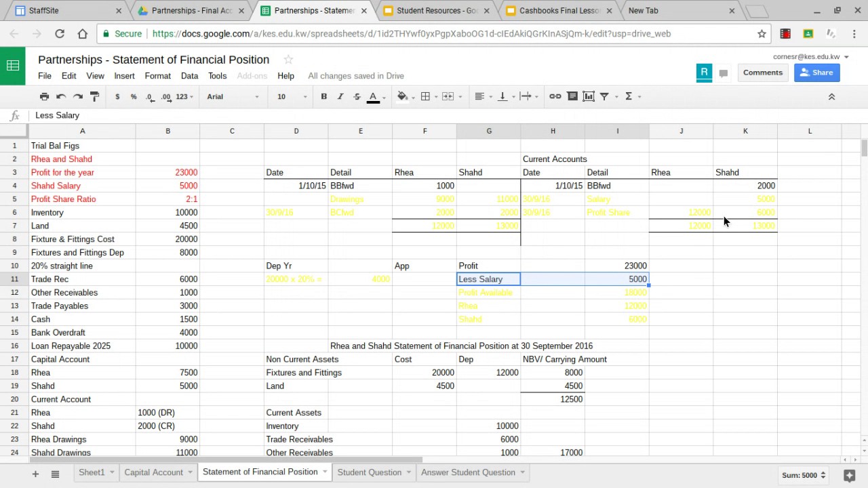This screenshot has height=488, width=868.
Task: Bookmark this page with star
Action: 762,33
